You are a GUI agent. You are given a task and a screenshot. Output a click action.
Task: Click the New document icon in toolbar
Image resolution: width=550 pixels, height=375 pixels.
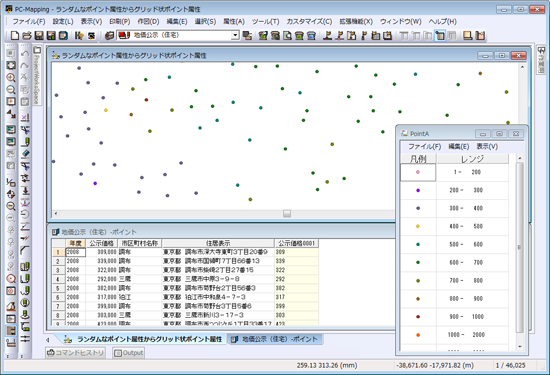pyautogui.click(x=15, y=35)
